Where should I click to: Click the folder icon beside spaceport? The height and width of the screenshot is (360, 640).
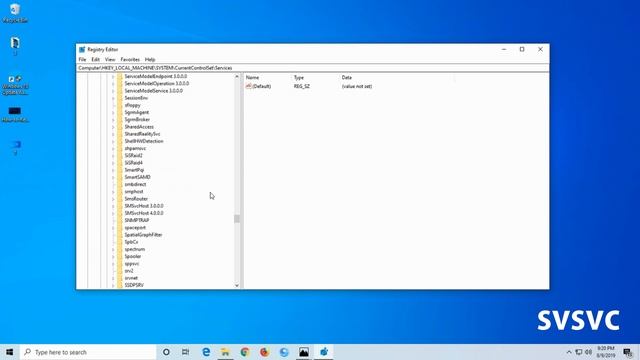click(120, 228)
